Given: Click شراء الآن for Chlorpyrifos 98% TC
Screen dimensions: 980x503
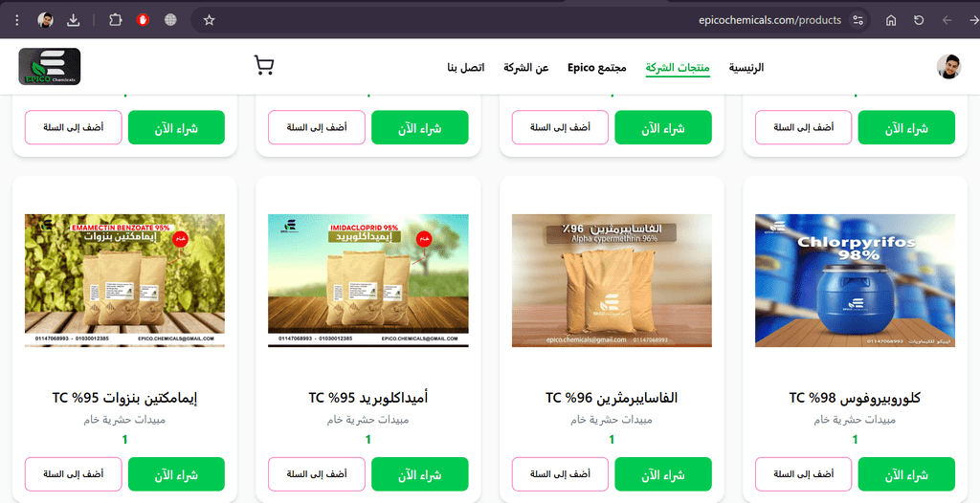Looking at the screenshot, I should (x=906, y=474).
